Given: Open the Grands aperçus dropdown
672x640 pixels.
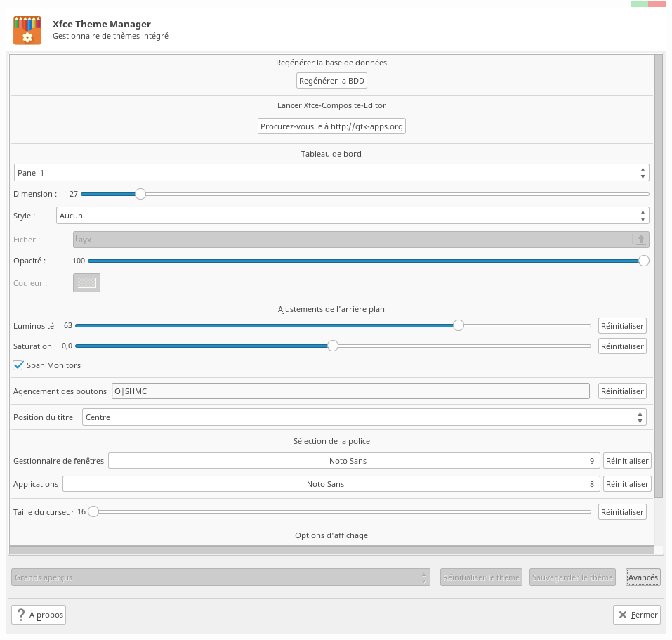Looking at the screenshot, I should 220,577.
